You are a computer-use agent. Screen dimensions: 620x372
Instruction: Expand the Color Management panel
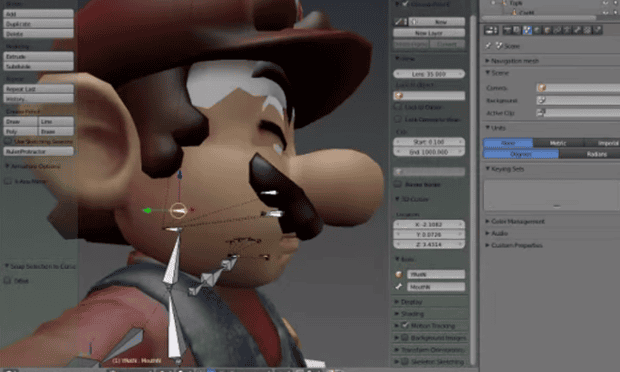tap(518, 221)
